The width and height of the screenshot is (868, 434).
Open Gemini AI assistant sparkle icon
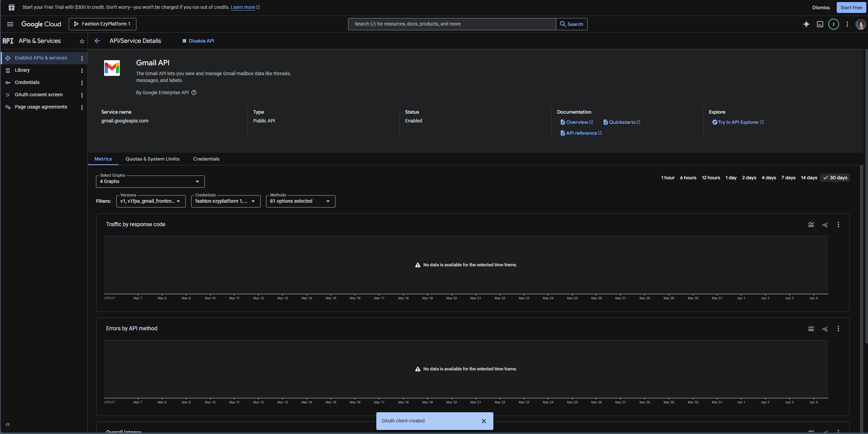point(806,24)
